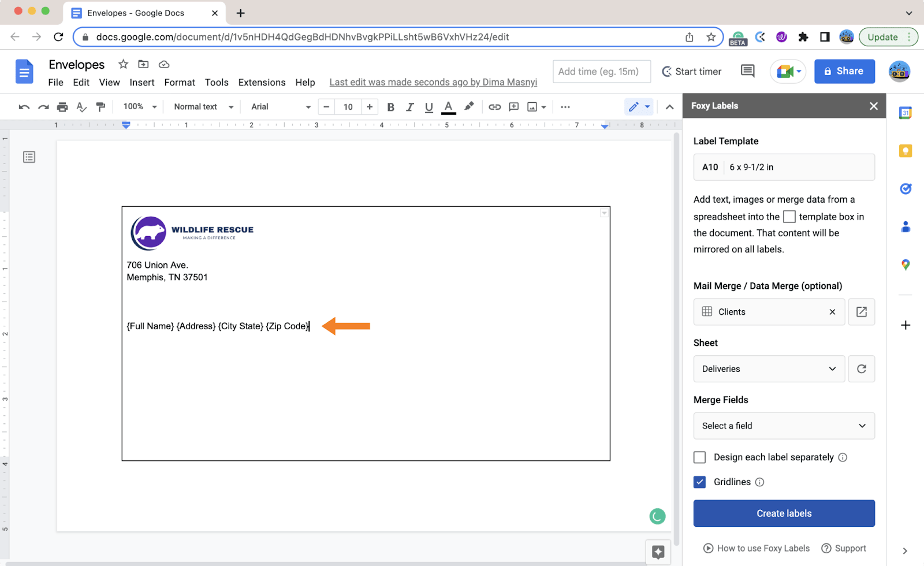Open the Extensions menu
This screenshot has width=924, height=566.
pyautogui.click(x=261, y=82)
